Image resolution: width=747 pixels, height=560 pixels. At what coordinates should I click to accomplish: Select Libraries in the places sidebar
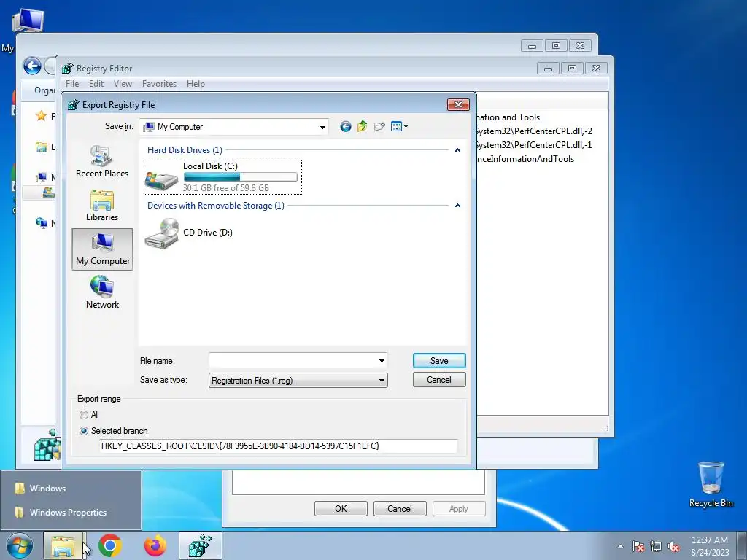pos(102,205)
